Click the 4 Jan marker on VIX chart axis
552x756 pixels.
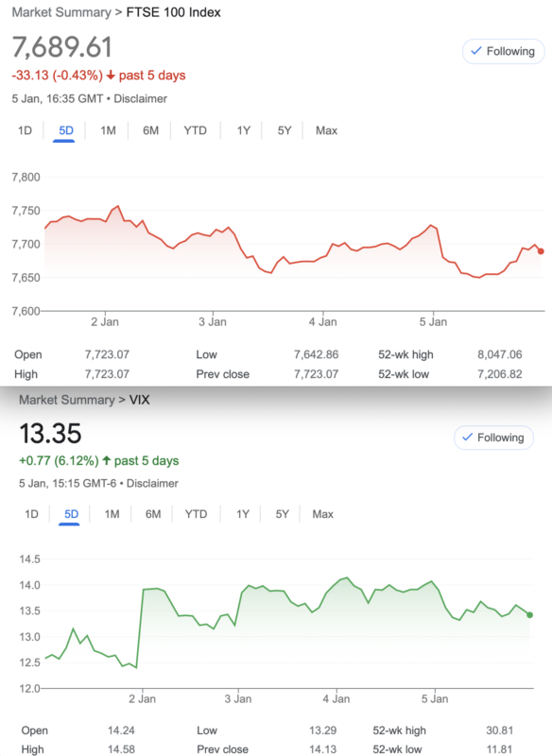(336, 698)
